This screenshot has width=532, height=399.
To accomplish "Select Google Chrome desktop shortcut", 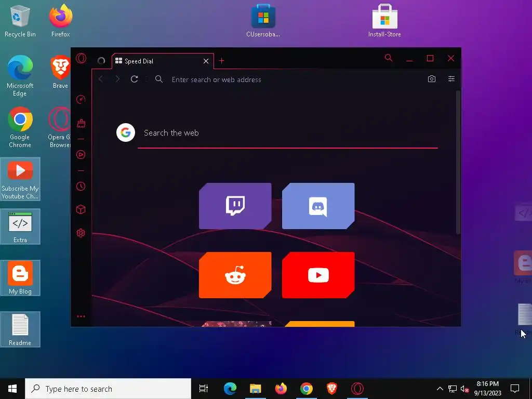I will [20, 128].
